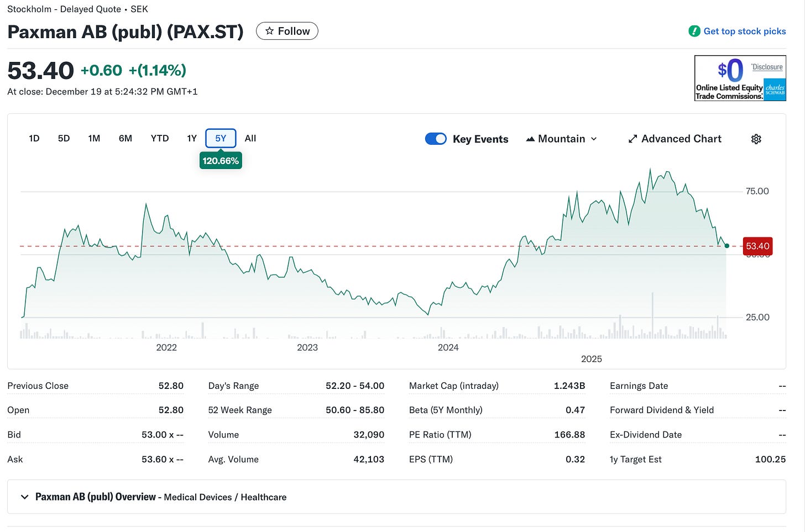
Task: Expand the Paxman AB (publ) Overview section
Action: 24,497
